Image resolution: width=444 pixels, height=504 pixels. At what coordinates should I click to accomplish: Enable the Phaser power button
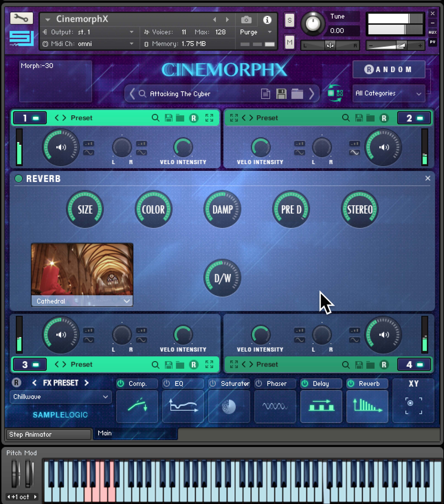(259, 383)
